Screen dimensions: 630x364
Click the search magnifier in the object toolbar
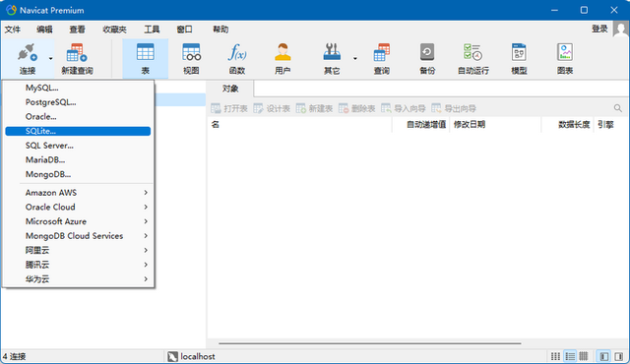pos(617,108)
